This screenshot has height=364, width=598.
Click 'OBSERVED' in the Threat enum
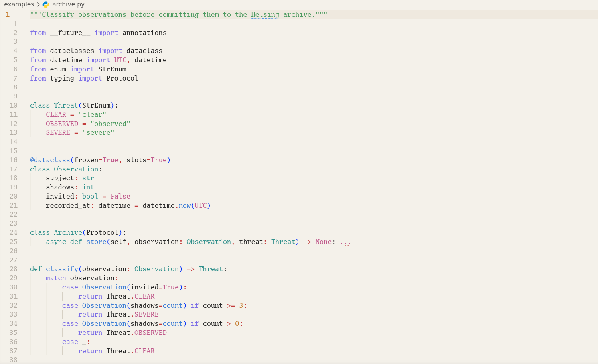[62, 124]
